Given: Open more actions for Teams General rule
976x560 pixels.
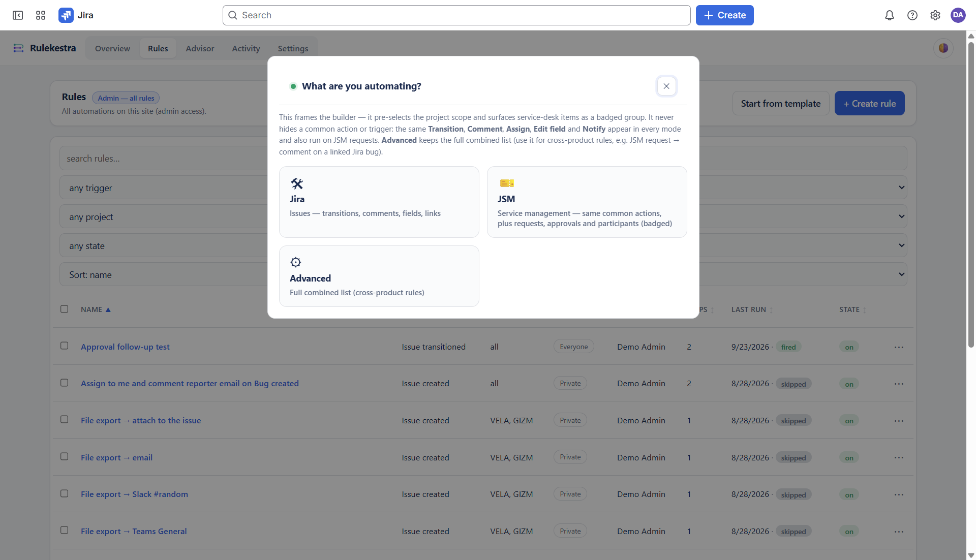Looking at the screenshot, I should pos(899,532).
